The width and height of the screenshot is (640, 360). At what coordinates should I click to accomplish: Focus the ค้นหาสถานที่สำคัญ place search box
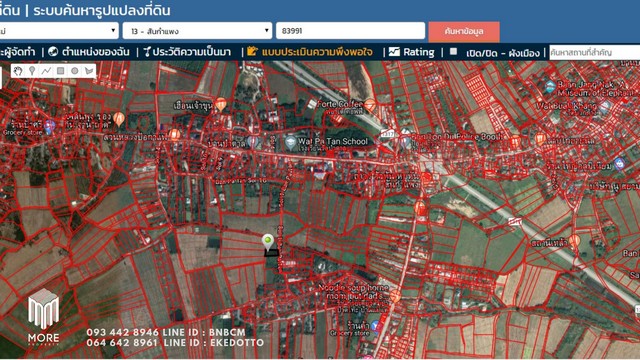594,52
